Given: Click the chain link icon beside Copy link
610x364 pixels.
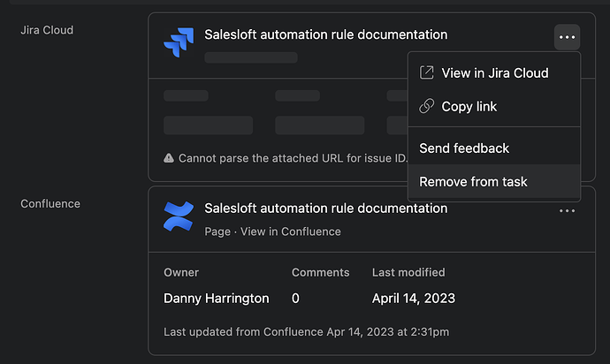Looking at the screenshot, I should click(x=426, y=106).
